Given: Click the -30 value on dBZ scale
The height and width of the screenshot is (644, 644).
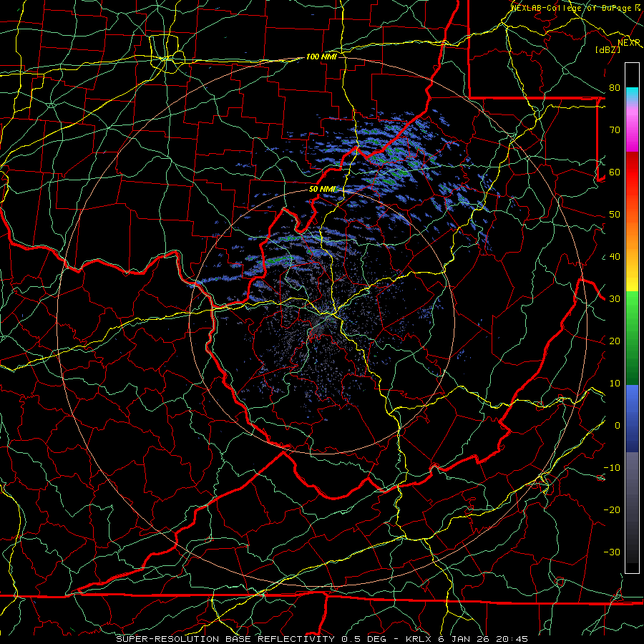Looking at the screenshot, I should pos(612,552).
